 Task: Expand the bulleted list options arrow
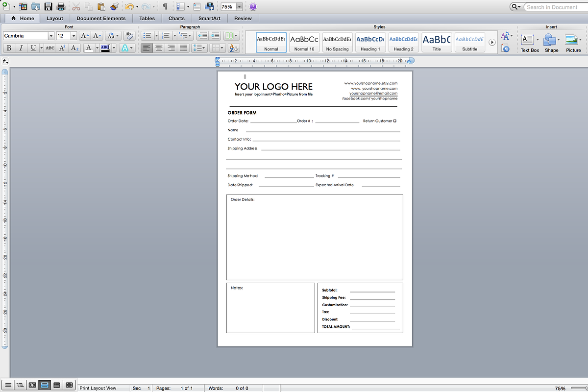156,36
